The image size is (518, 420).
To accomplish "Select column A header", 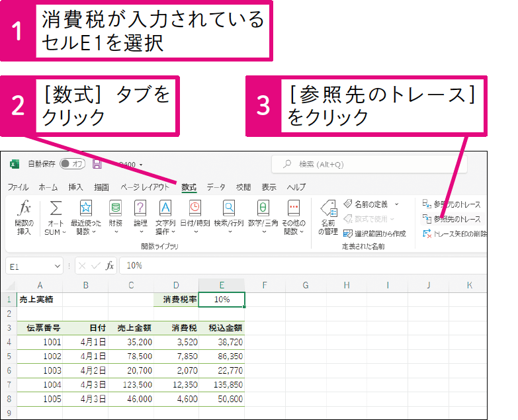I will point(40,285).
